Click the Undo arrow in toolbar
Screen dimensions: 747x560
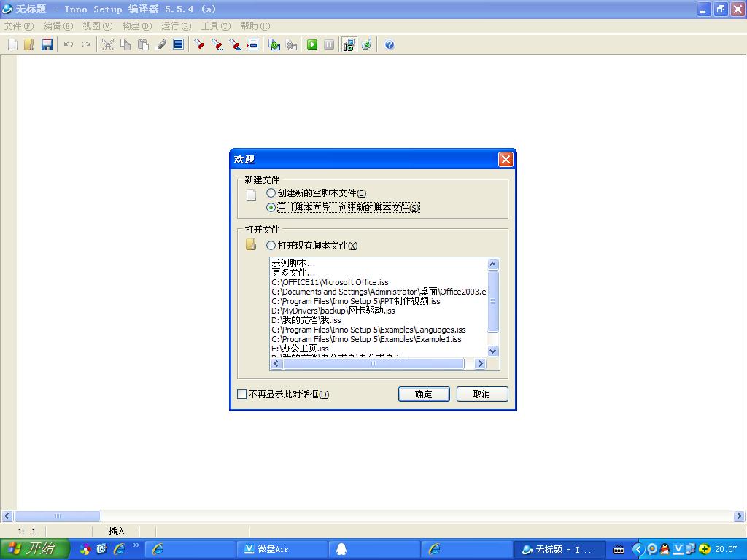(69, 44)
